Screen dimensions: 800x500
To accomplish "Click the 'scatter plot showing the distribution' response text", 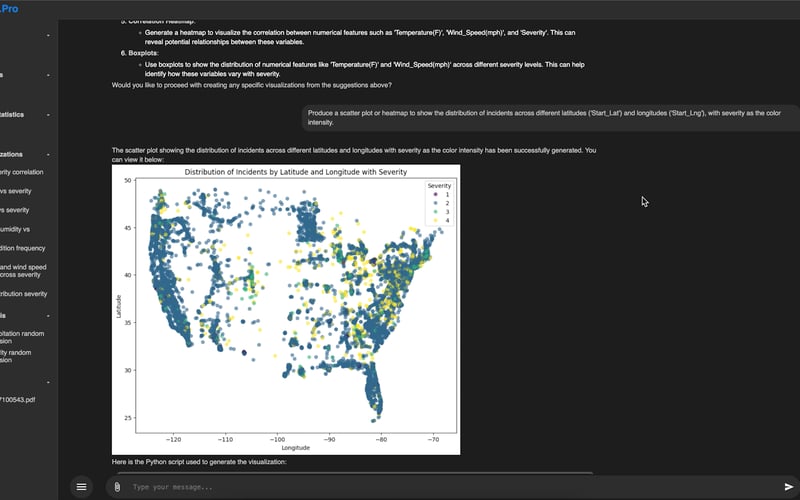I will (x=354, y=155).
